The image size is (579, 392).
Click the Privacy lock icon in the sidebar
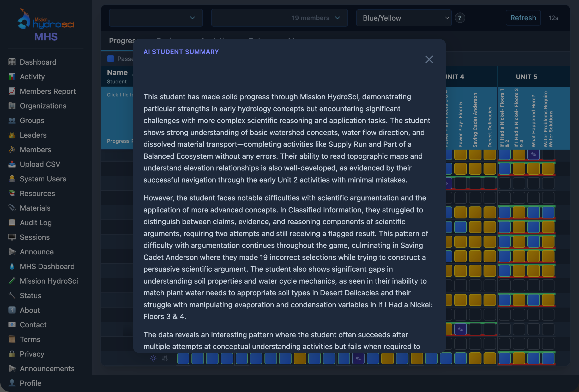[x=12, y=354]
